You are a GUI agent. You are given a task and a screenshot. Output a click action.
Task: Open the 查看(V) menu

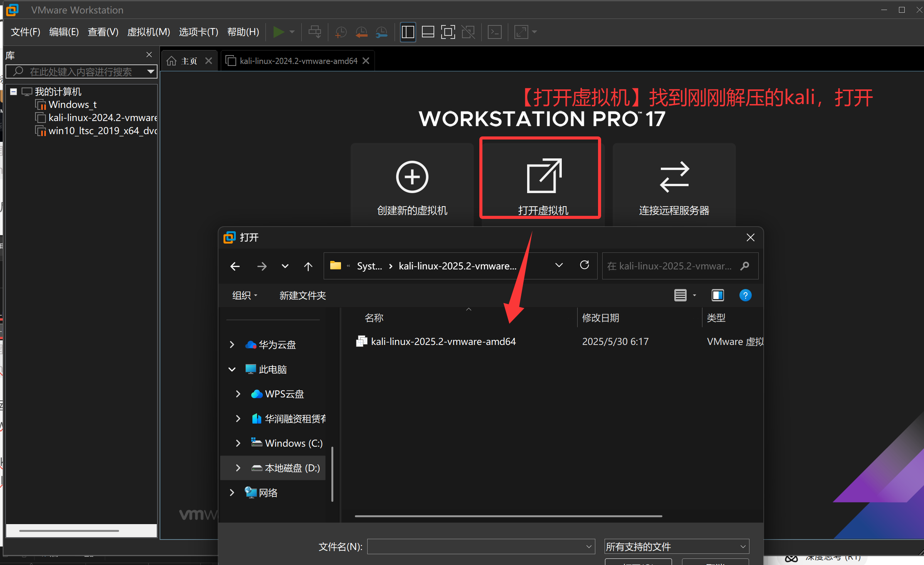[x=103, y=32]
